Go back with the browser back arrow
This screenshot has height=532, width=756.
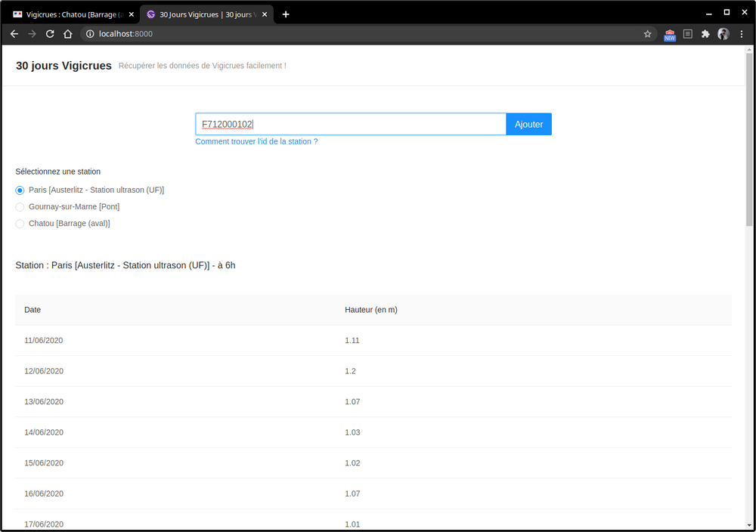click(14, 34)
